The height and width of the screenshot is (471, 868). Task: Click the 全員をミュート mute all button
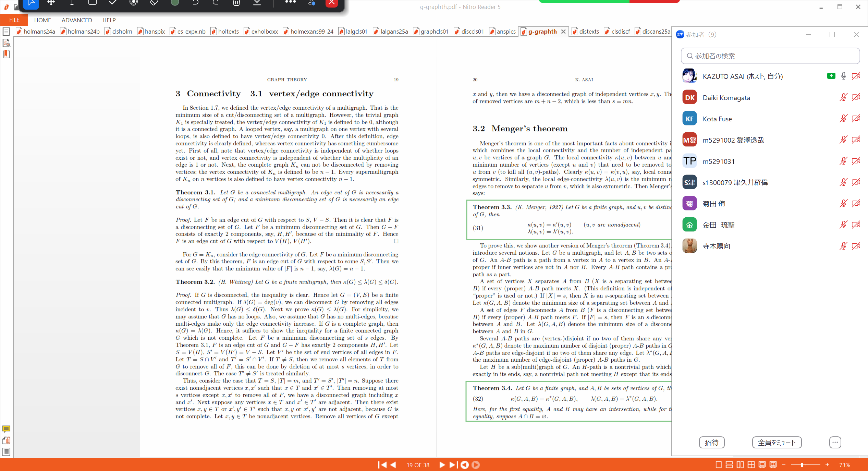(777, 443)
